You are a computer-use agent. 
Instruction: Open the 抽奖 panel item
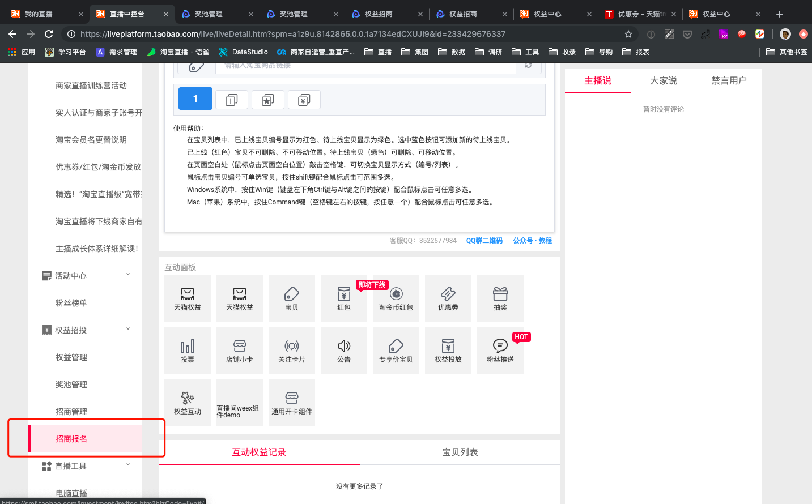click(500, 298)
